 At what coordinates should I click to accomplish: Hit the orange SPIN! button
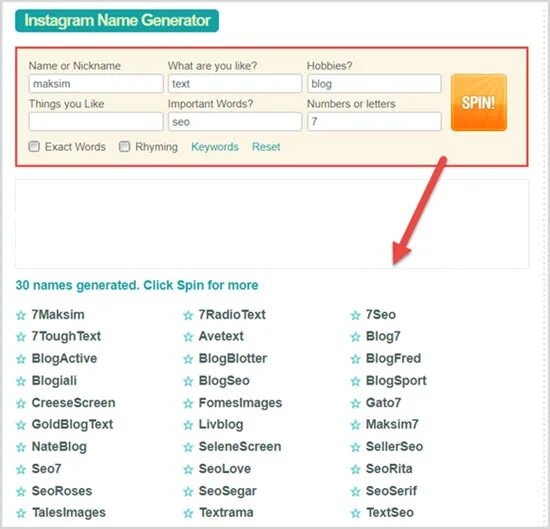tap(479, 102)
